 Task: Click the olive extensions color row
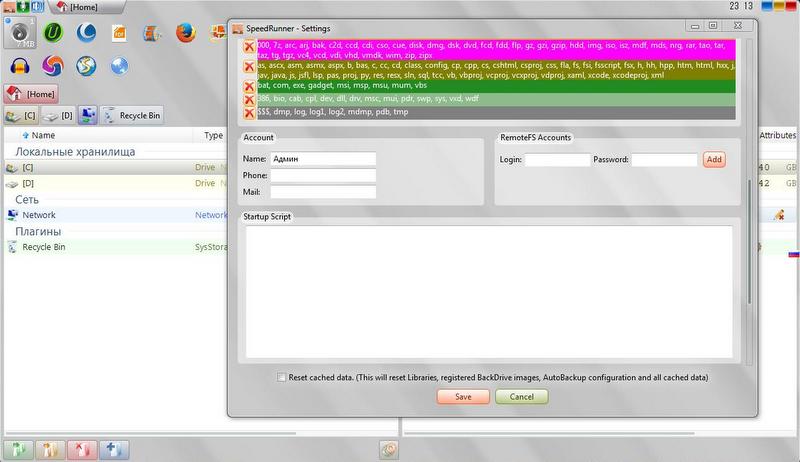coord(496,70)
